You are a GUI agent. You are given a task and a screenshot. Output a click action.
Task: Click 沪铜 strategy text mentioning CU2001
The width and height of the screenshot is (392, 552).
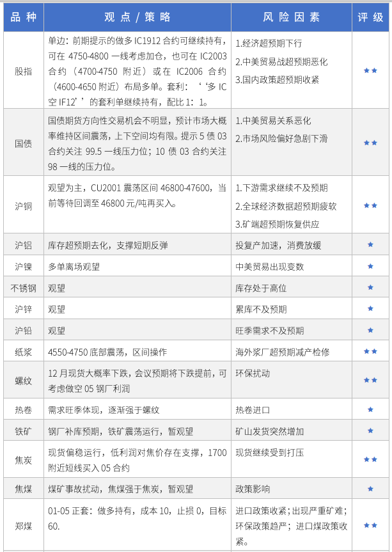(x=137, y=195)
